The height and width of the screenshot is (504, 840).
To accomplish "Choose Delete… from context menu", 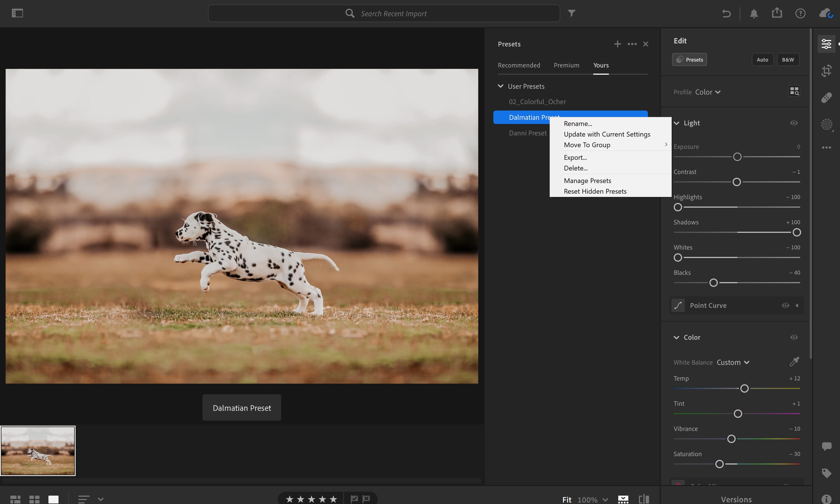I will coord(610,168).
